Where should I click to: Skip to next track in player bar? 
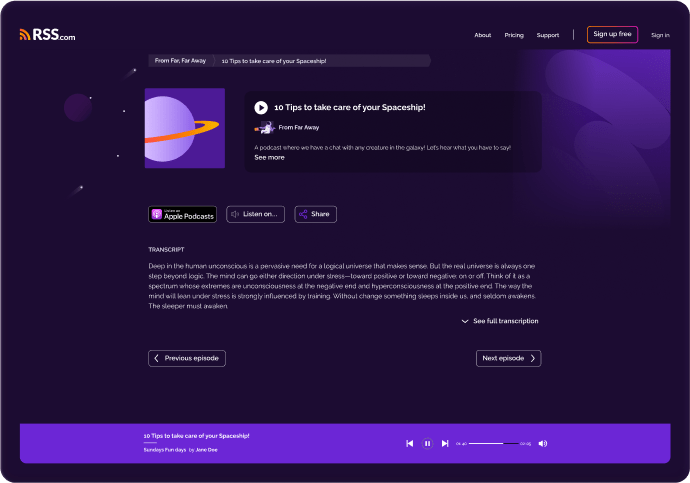click(445, 443)
